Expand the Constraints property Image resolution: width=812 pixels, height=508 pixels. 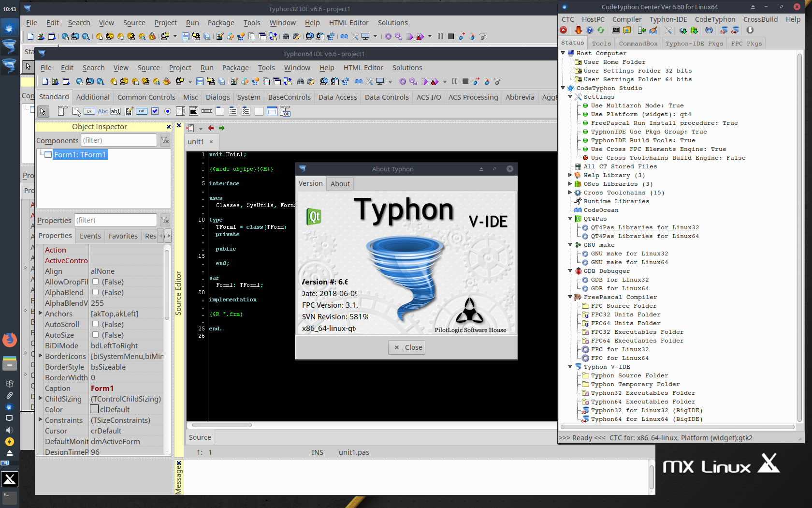coord(41,420)
